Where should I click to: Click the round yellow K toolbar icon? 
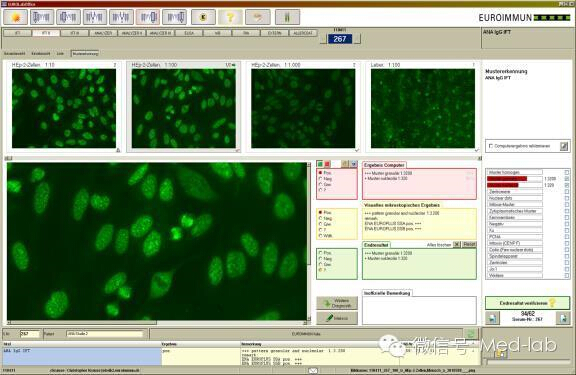203,17
